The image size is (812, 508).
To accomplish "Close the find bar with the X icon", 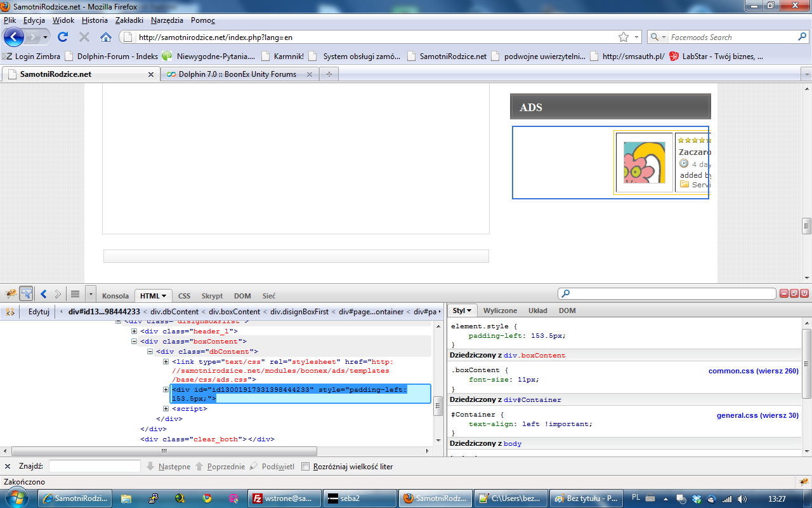I will tap(8, 466).
